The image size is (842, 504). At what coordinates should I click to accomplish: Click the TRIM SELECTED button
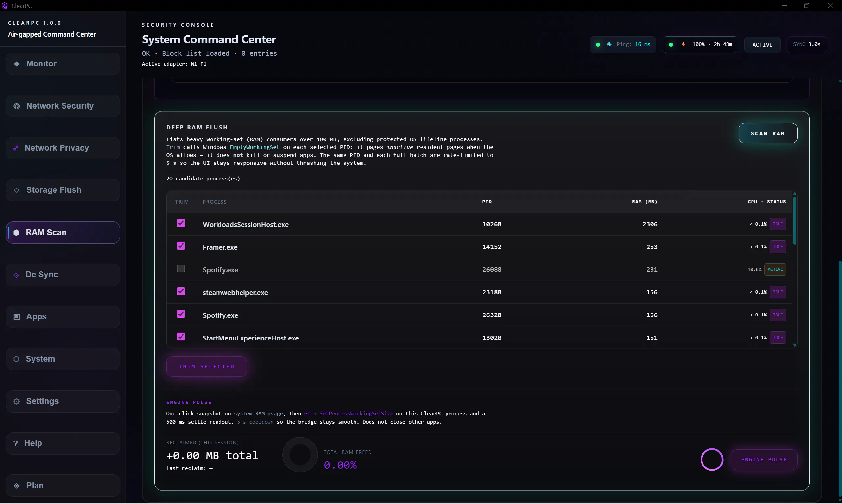click(x=207, y=367)
